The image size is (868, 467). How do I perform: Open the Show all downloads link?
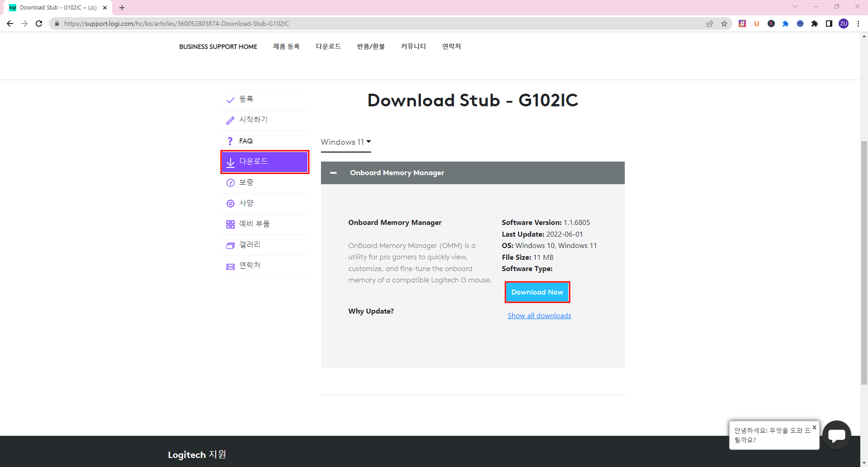(x=539, y=316)
